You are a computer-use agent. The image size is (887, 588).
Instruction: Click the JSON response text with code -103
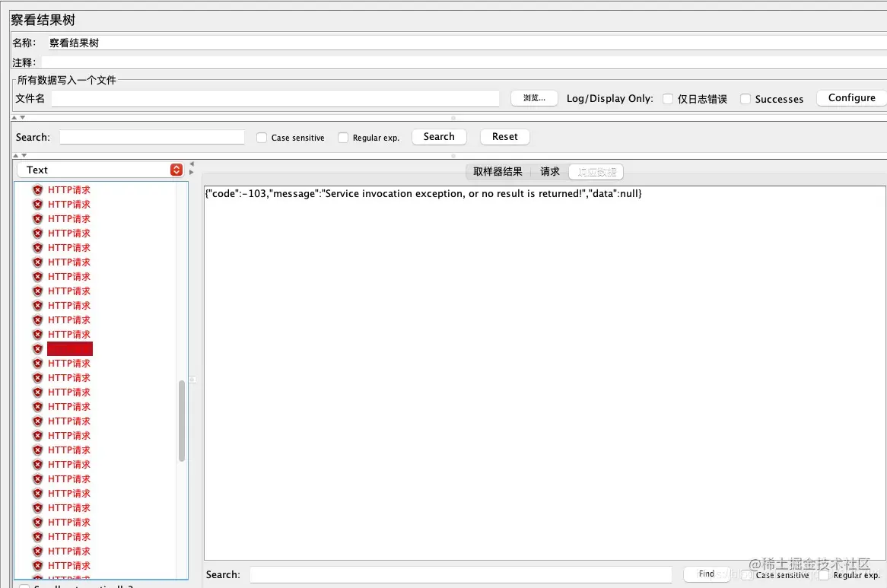point(423,193)
